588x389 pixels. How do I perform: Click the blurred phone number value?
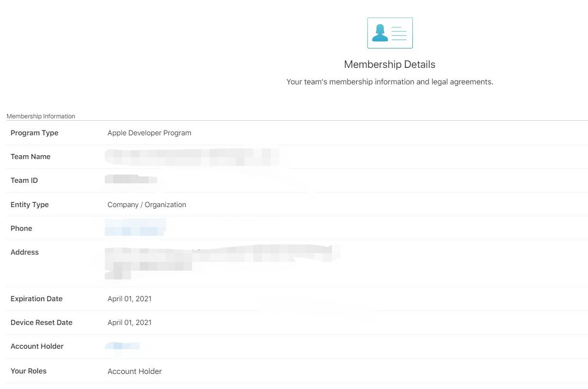coord(135,228)
